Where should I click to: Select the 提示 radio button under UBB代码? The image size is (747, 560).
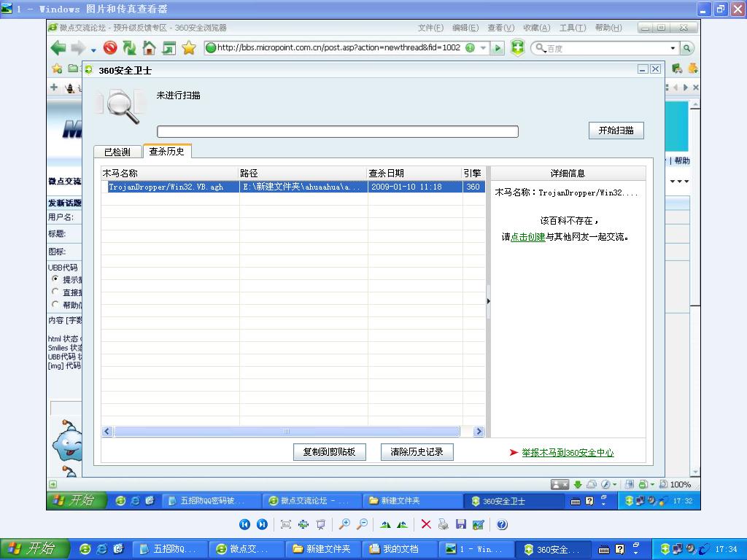click(x=55, y=279)
